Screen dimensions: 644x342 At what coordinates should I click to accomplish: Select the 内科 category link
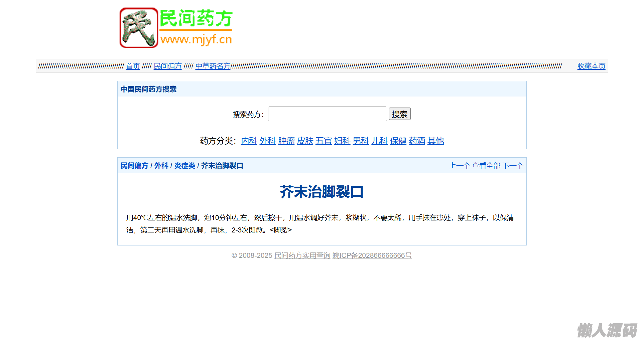[249, 141]
